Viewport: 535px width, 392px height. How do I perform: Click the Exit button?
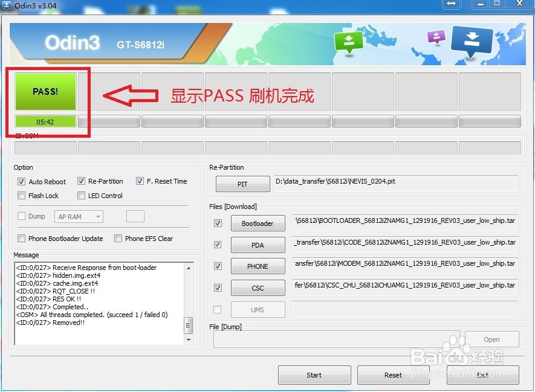(483, 375)
